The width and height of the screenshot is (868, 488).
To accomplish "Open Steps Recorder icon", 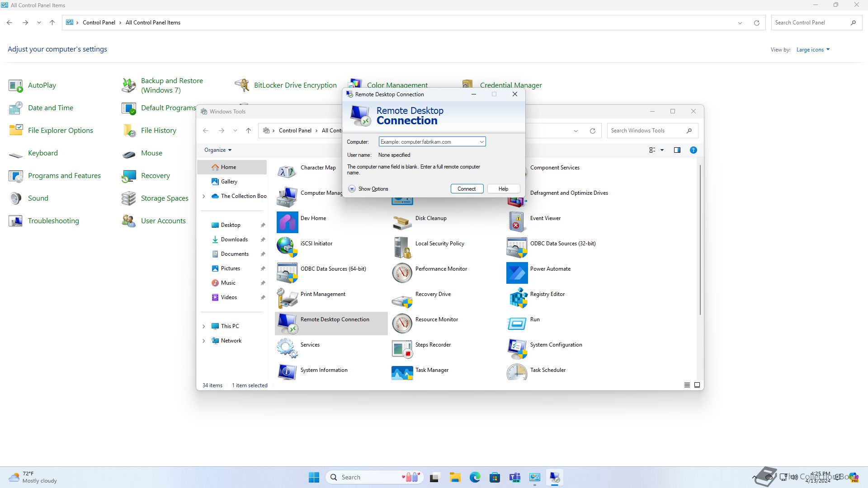I will tap(402, 349).
